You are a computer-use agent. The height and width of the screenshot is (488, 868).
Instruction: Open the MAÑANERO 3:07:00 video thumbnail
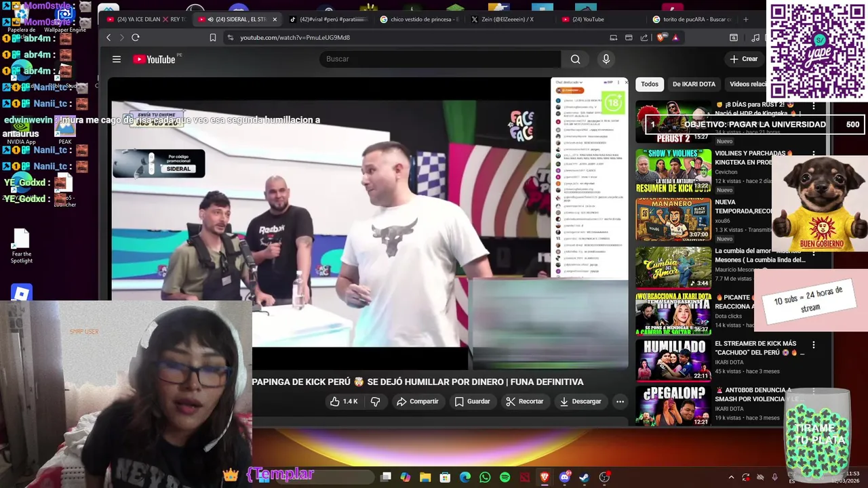673,219
